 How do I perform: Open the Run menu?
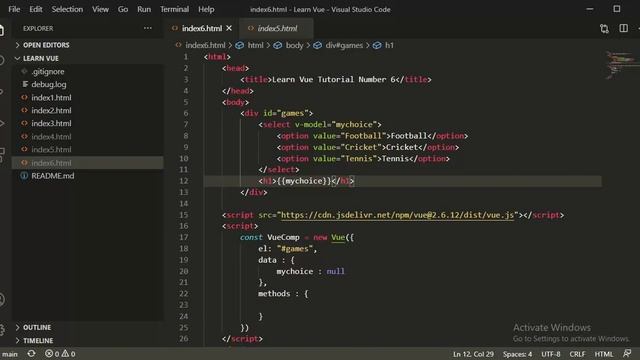[144, 9]
